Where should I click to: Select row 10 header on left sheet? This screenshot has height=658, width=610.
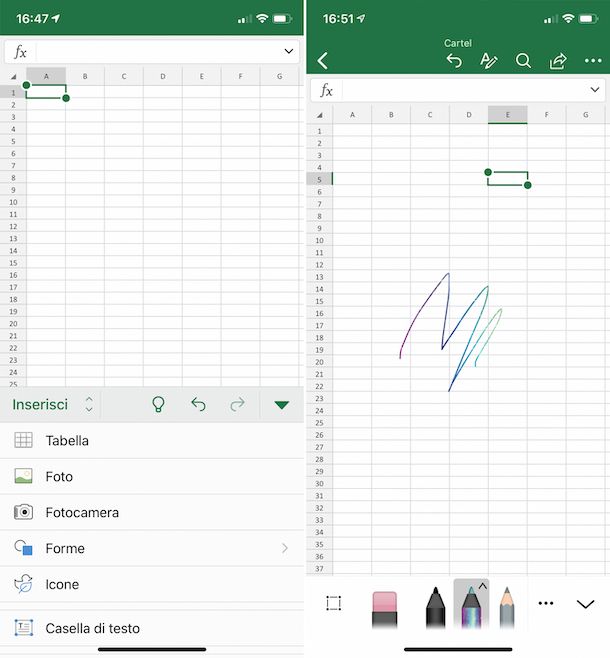[x=13, y=202]
